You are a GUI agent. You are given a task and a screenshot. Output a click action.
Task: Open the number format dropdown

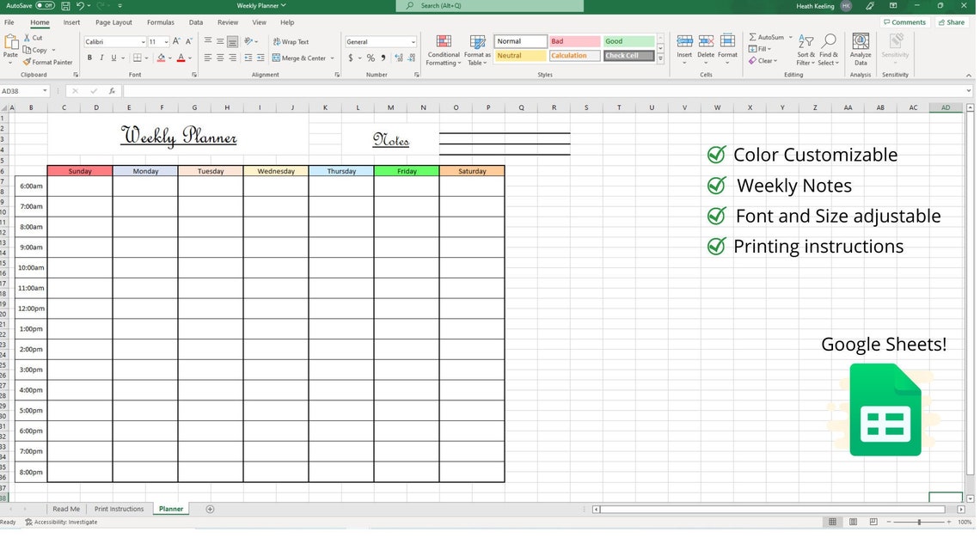click(x=413, y=41)
